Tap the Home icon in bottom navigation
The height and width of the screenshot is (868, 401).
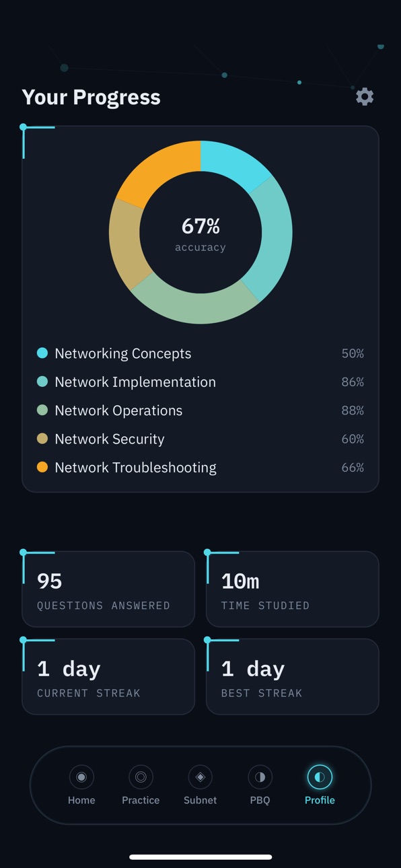pyautogui.click(x=81, y=776)
